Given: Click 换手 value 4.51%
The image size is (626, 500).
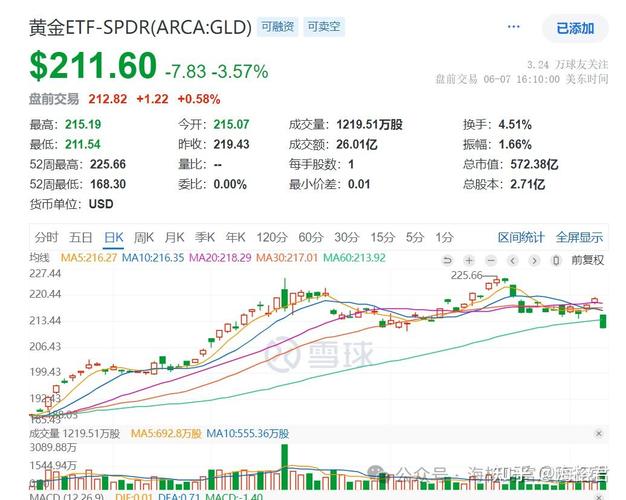Looking at the screenshot, I should 515,124.
